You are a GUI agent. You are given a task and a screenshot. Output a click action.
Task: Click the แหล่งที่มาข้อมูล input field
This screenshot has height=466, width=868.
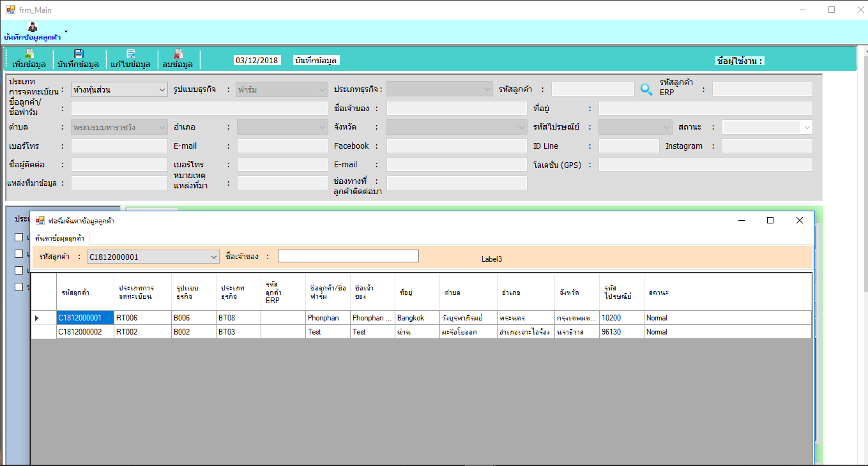119,183
